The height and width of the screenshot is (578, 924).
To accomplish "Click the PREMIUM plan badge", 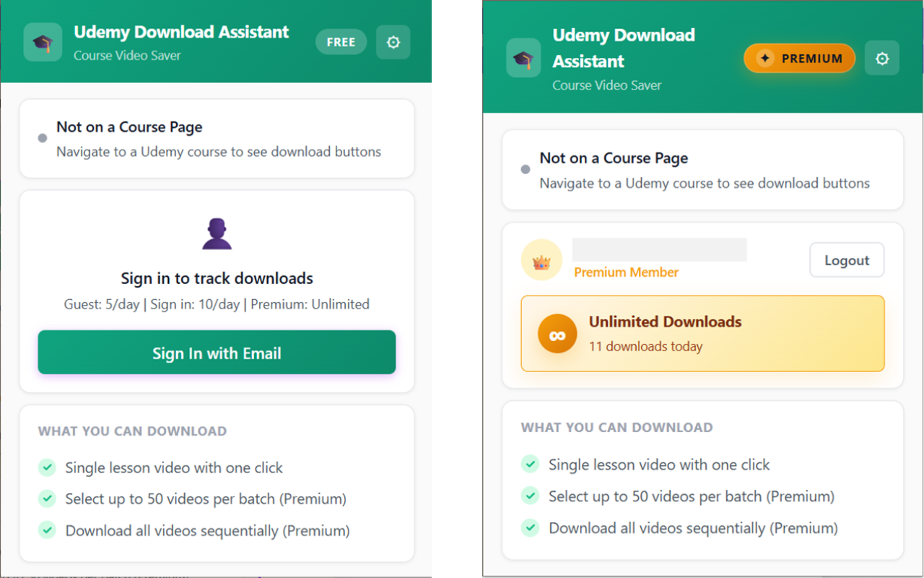I will tap(800, 59).
